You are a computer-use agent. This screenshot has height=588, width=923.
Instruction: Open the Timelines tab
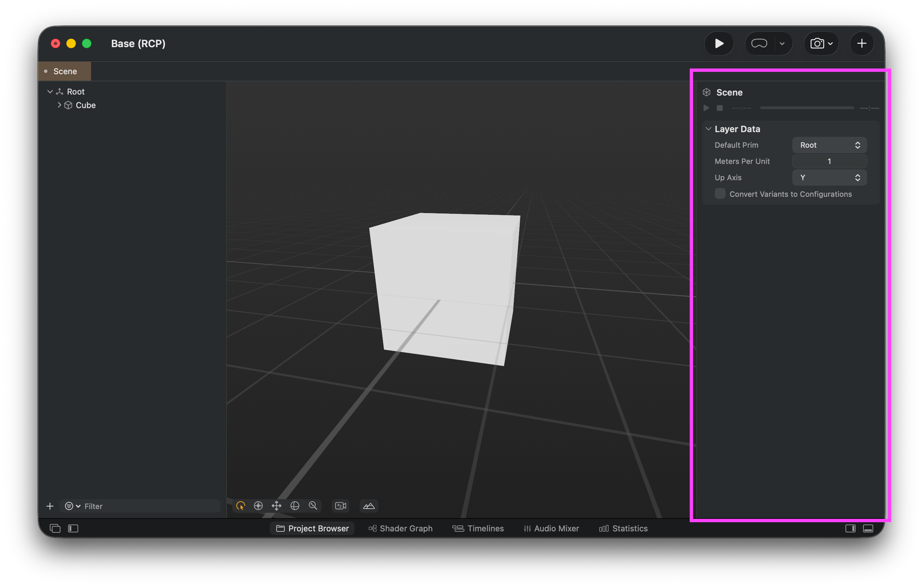[x=478, y=528]
